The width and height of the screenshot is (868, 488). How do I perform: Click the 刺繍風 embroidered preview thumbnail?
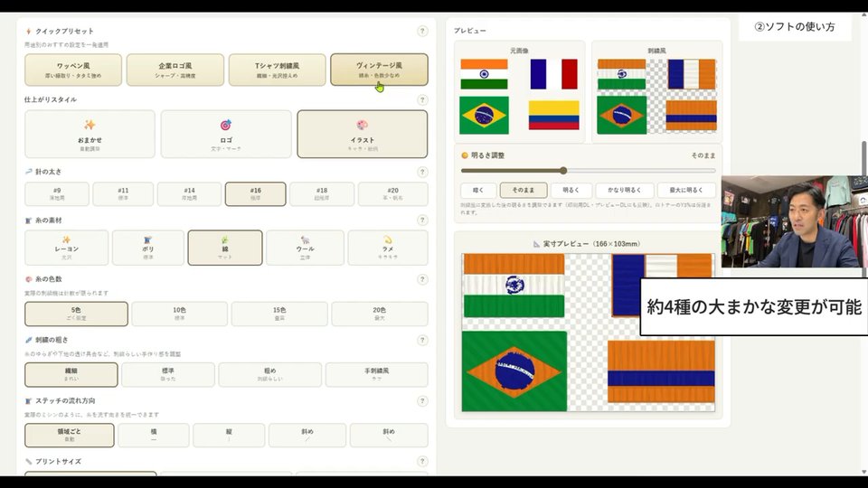click(656, 97)
